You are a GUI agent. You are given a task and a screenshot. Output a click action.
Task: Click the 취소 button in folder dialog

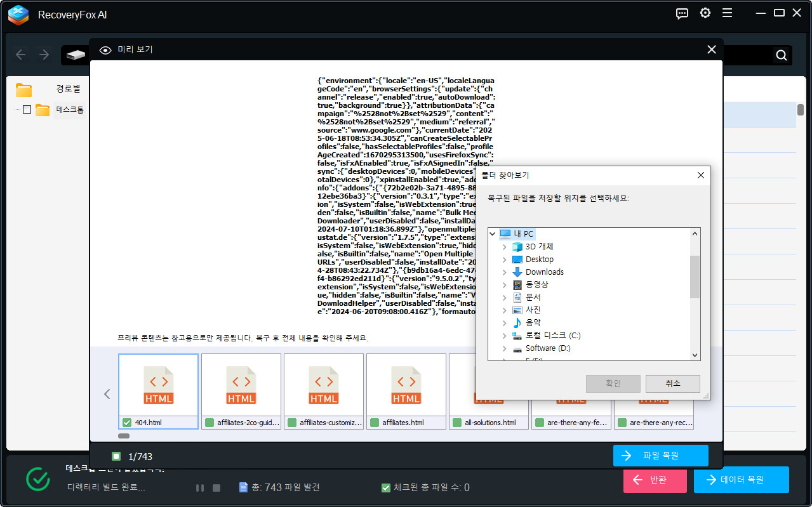[x=672, y=383]
